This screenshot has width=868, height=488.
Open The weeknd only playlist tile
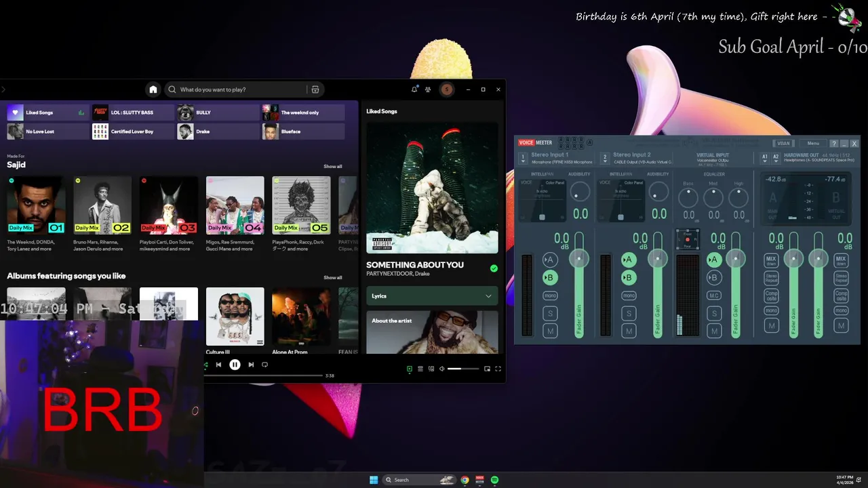[x=303, y=113]
